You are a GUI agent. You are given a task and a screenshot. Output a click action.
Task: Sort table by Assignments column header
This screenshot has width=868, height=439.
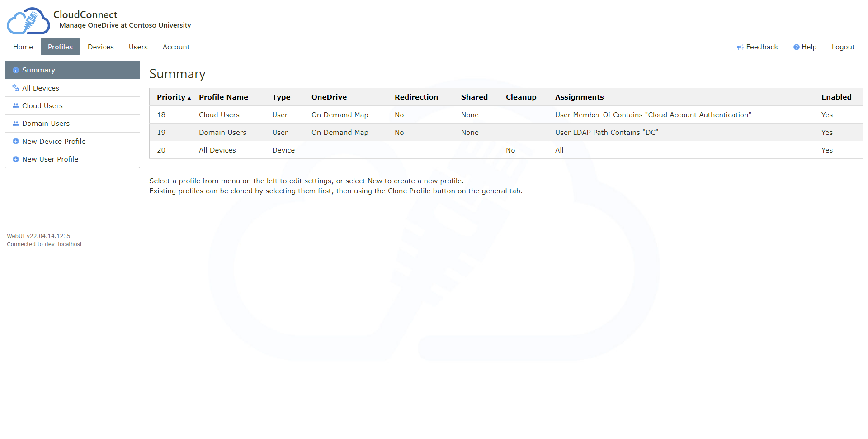(x=579, y=97)
